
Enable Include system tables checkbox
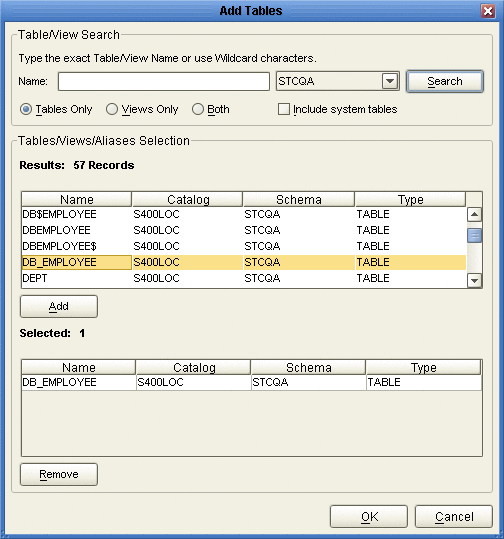pyautogui.click(x=284, y=109)
